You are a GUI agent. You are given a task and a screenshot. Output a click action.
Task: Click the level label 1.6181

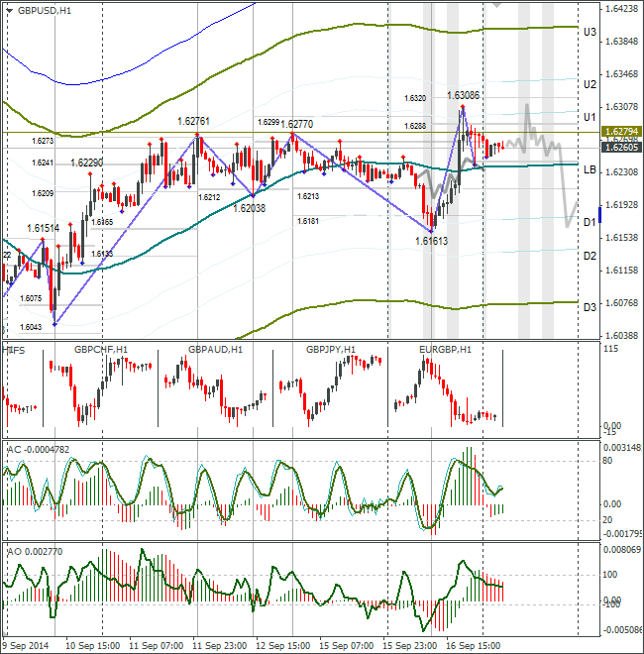pyautogui.click(x=308, y=222)
